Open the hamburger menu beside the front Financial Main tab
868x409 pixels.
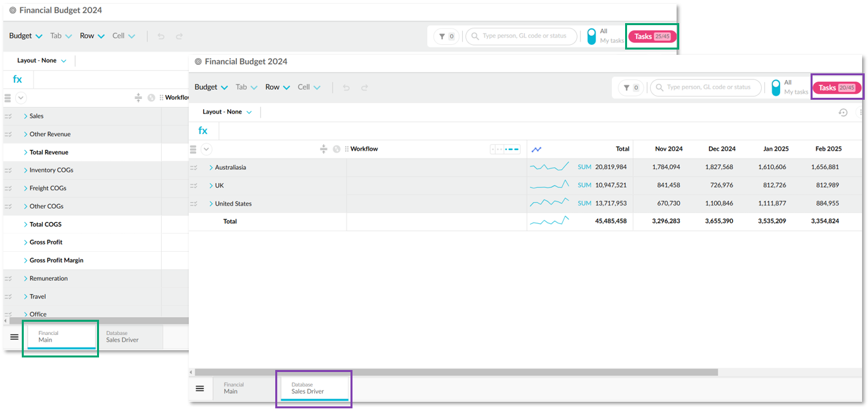click(x=200, y=389)
